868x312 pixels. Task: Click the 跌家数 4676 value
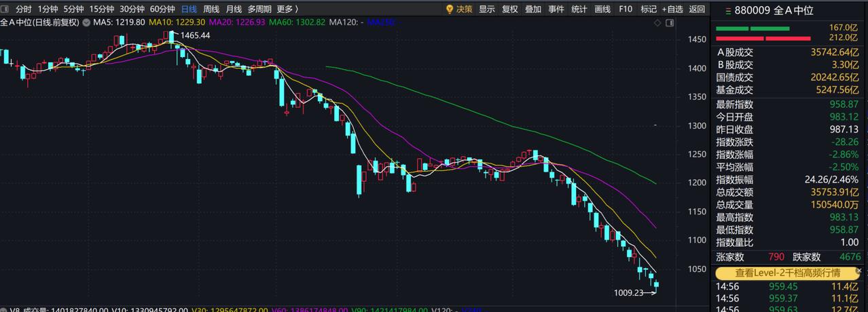pos(850,257)
